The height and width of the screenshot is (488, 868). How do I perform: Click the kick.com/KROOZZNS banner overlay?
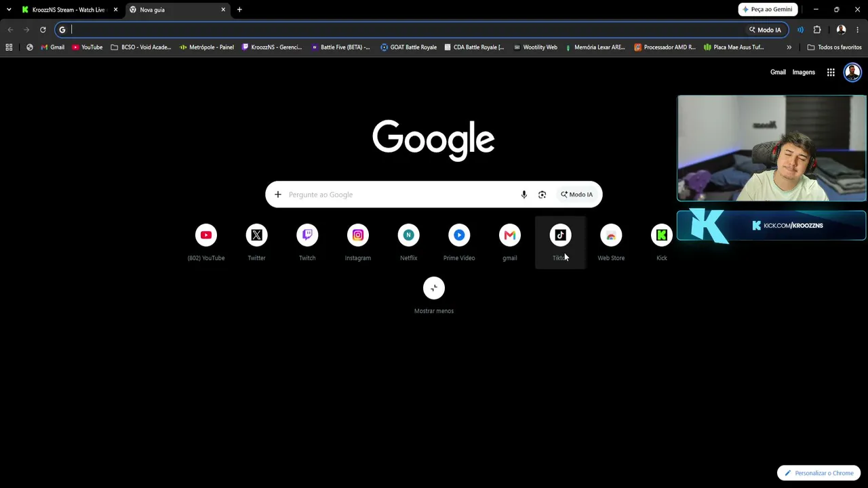tap(772, 226)
